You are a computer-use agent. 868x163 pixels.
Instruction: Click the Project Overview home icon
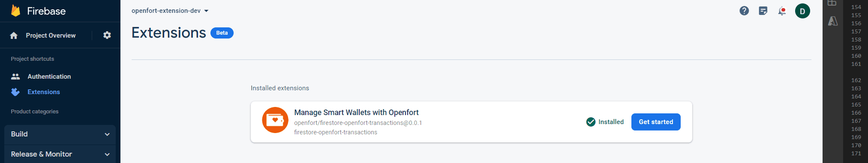14,36
